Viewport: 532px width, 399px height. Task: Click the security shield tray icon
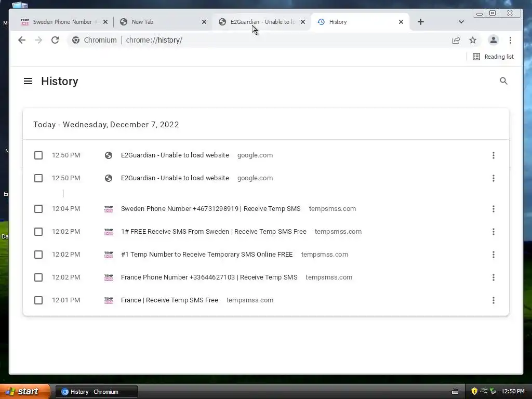[474, 391]
